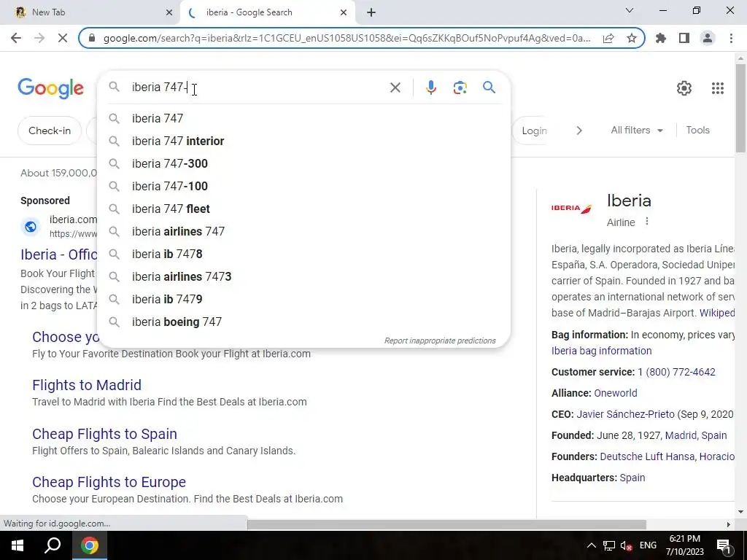The width and height of the screenshot is (747, 560).
Task: Choose suggestion 'iberia ib 7479'
Action: (x=304, y=299)
